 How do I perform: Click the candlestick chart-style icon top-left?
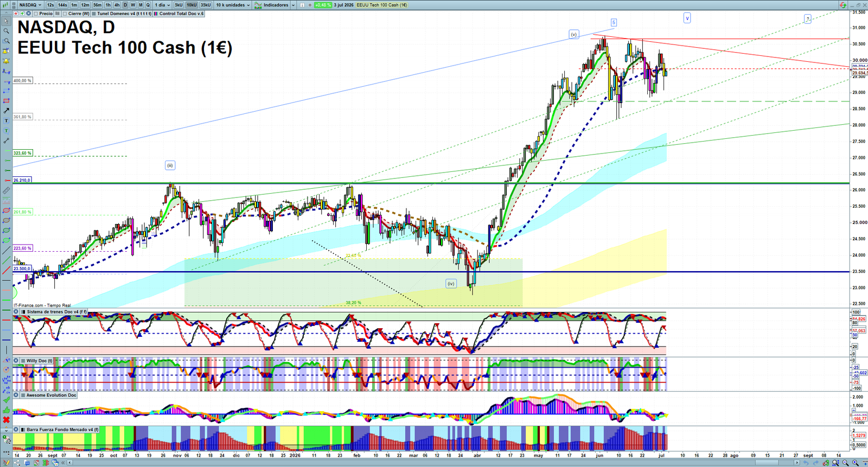tap(5, 5)
